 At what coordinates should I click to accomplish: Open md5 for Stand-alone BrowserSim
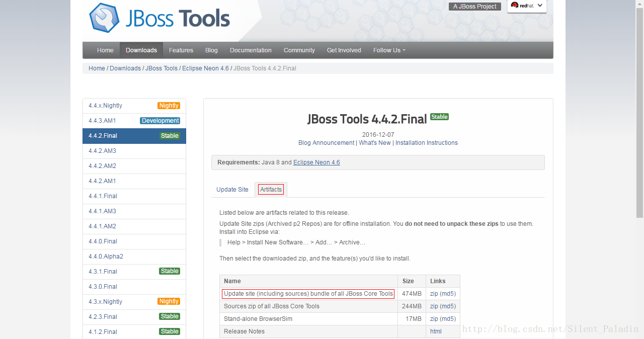[447, 319]
